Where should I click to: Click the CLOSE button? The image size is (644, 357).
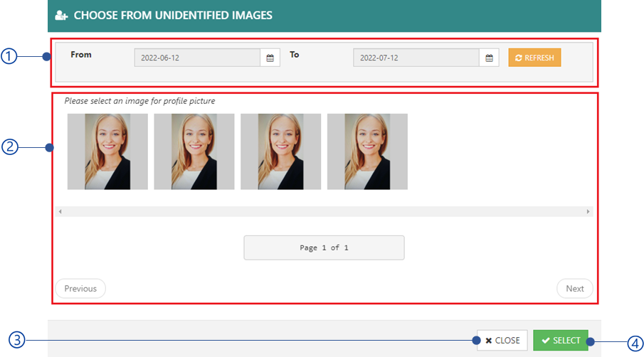coord(502,341)
